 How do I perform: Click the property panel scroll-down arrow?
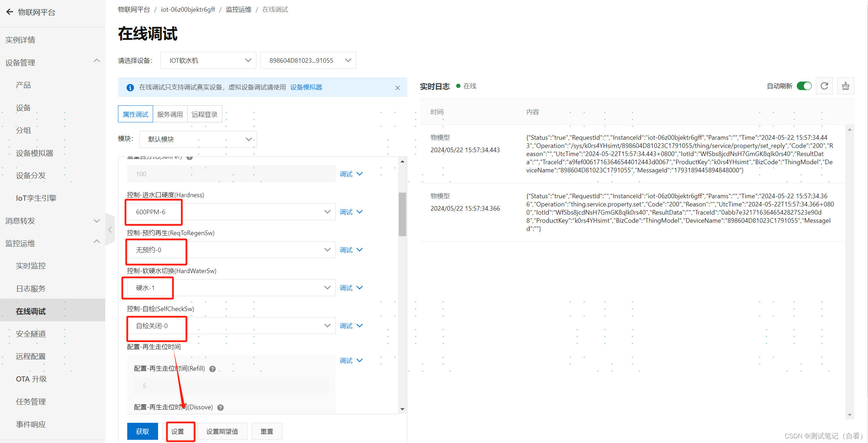(x=402, y=409)
